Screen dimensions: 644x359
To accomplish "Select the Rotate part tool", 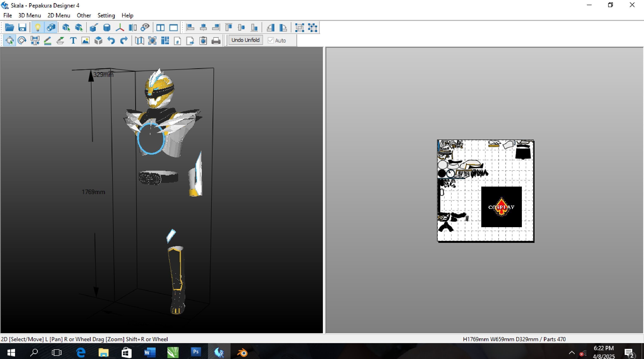I will coord(22,41).
